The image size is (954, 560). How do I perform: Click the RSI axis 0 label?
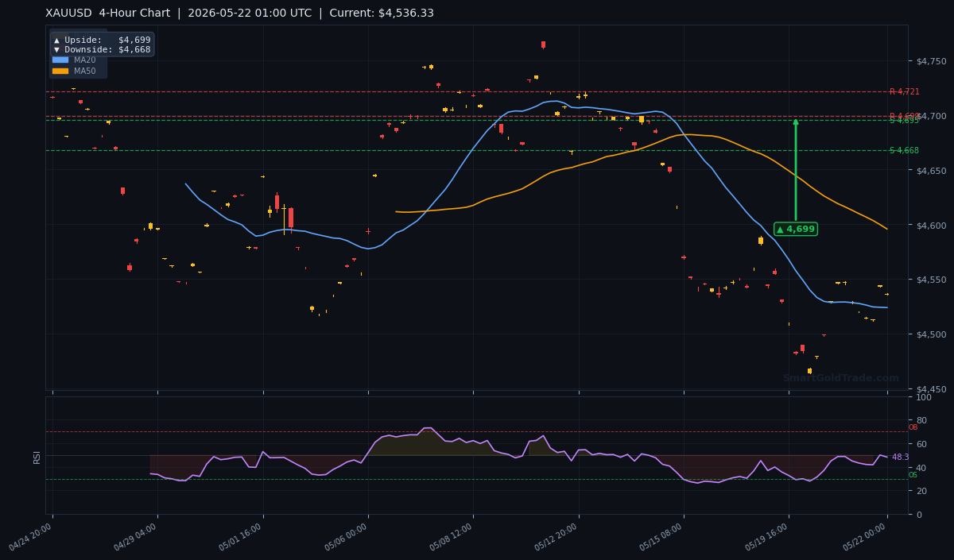(919, 515)
